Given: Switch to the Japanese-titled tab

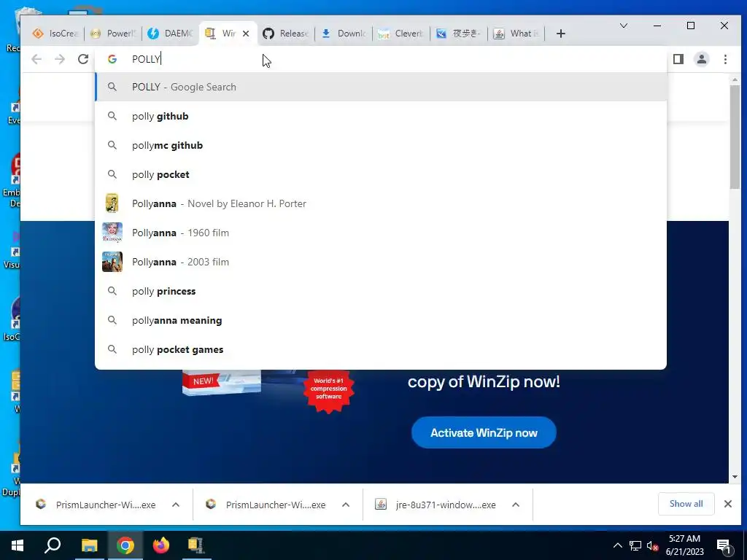Looking at the screenshot, I should point(459,34).
